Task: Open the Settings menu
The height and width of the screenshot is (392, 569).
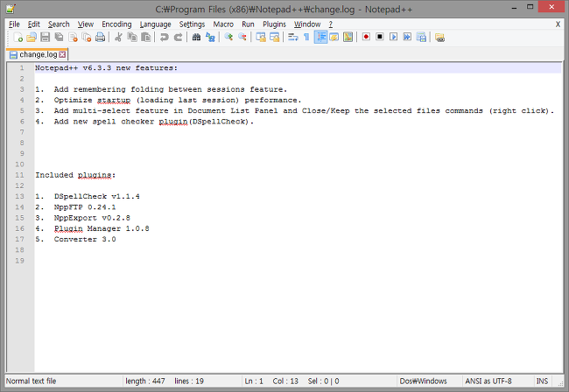Action: pos(192,24)
